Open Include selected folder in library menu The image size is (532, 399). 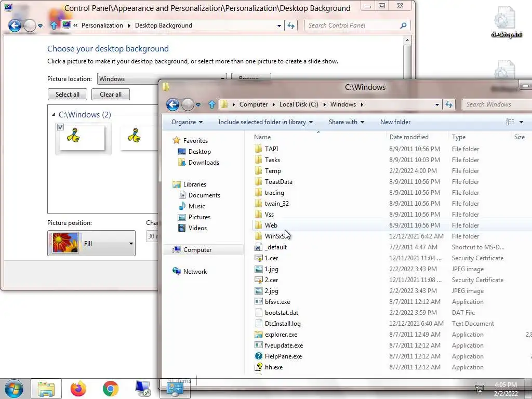[265, 122]
